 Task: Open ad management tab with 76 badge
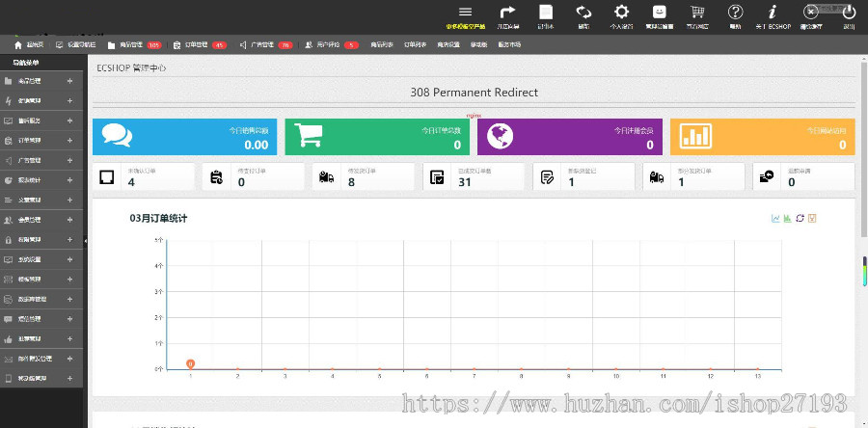266,45
